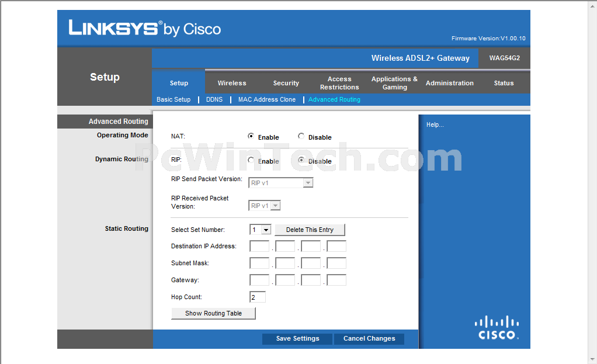Select Disable for RIP
The width and height of the screenshot is (597, 364).
coord(301,160)
